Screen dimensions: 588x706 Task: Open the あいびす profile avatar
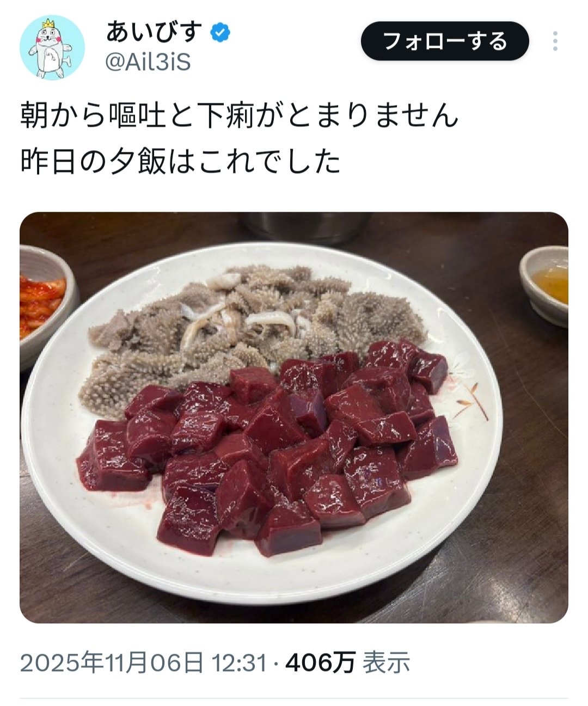click(x=52, y=47)
